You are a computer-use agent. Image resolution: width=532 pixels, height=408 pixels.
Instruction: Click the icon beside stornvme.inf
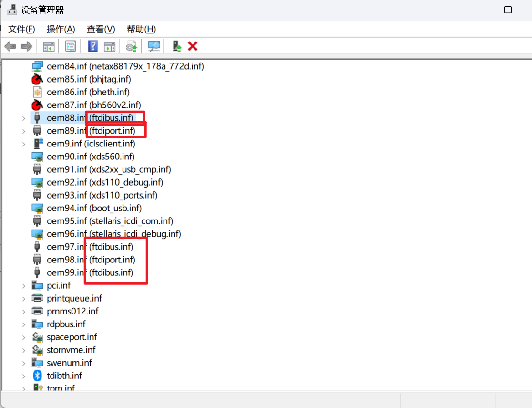point(37,350)
